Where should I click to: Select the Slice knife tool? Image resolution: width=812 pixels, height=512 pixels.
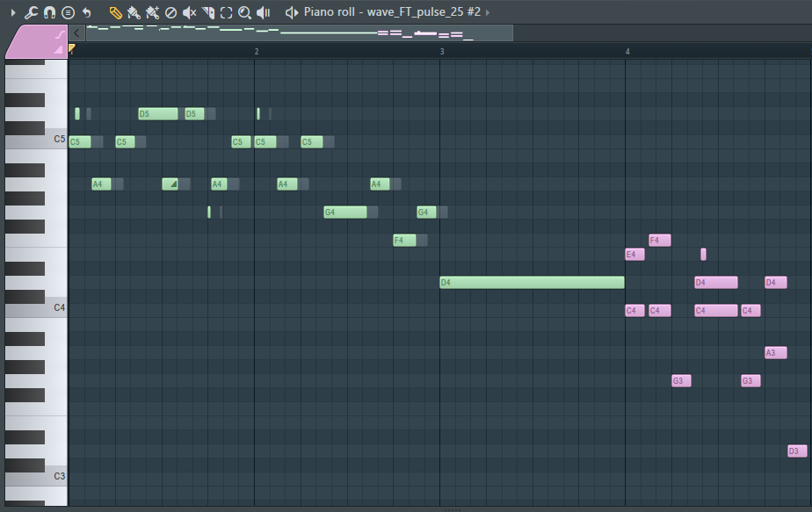pyautogui.click(x=208, y=12)
